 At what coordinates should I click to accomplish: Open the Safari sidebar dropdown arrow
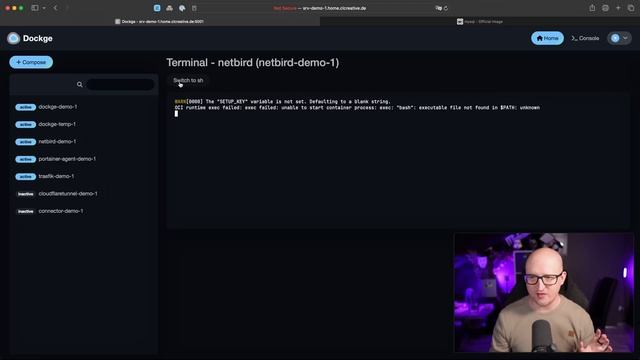point(44,8)
